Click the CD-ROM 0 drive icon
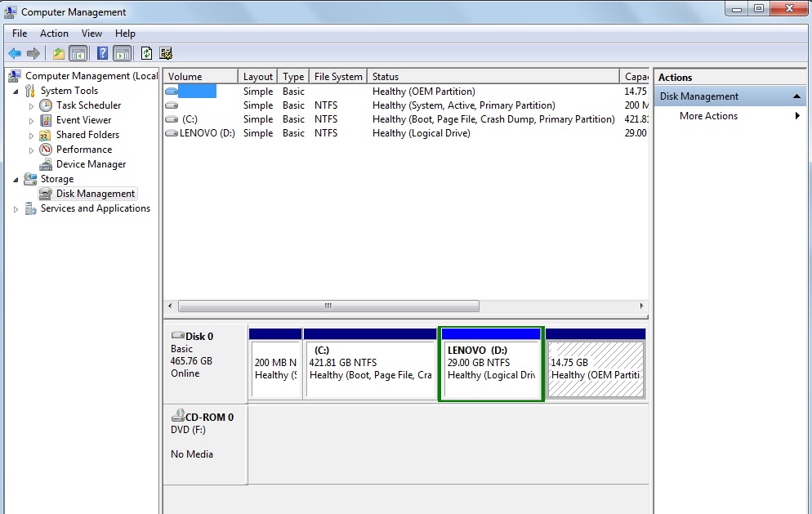Image resolution: width=812 pixels, height=514 pixels. [x=177, y=417]
